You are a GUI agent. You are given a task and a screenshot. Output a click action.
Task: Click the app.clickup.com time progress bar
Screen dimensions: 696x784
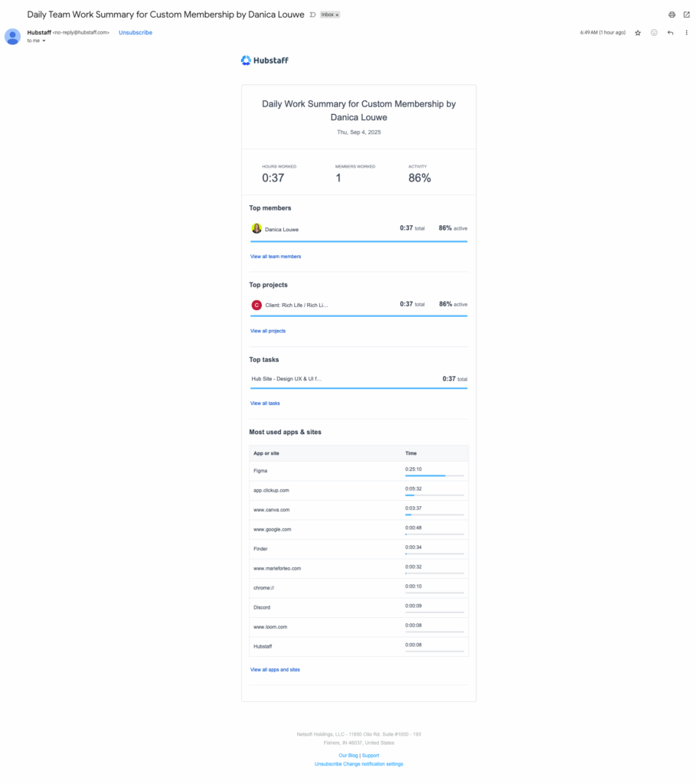pyautogui.click(x=434, y=495)
